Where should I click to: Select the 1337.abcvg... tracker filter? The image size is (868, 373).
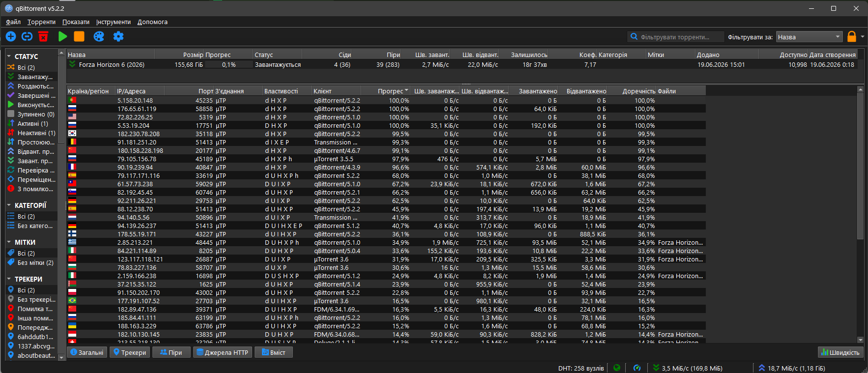click(31, 346)
